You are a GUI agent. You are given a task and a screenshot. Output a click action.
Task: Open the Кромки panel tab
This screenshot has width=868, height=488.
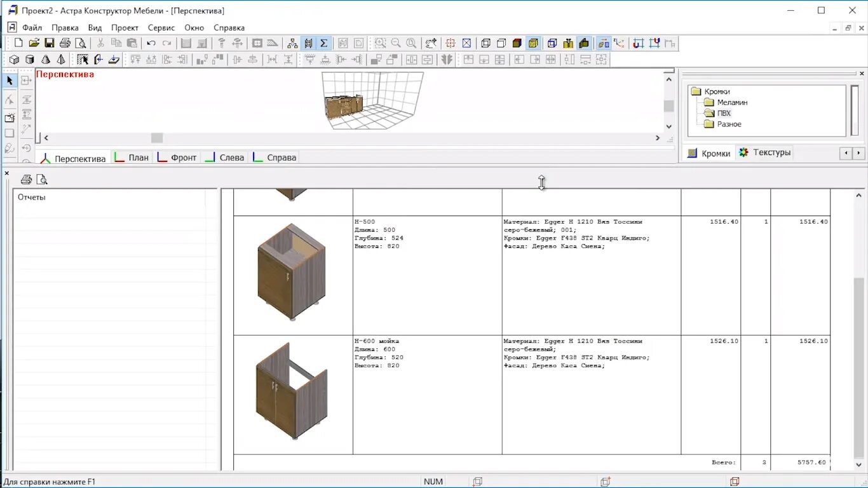(709, 153)
